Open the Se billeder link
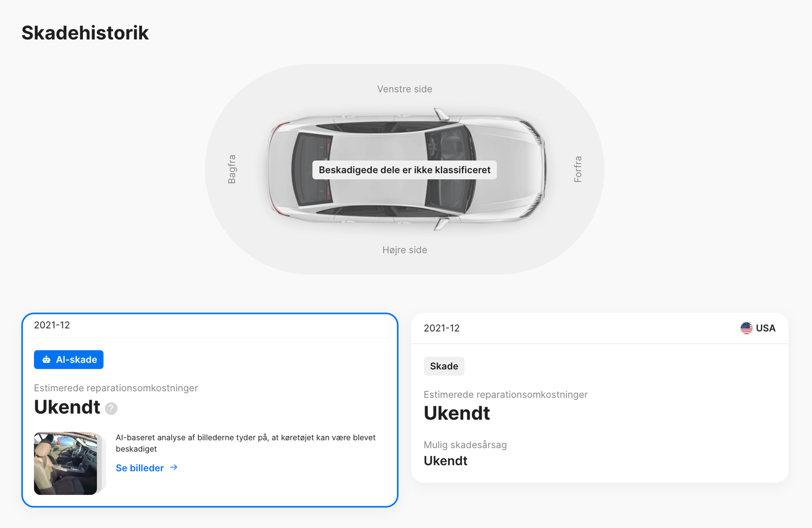This screenshot has height=528, width=812. (x=146, y=468)
